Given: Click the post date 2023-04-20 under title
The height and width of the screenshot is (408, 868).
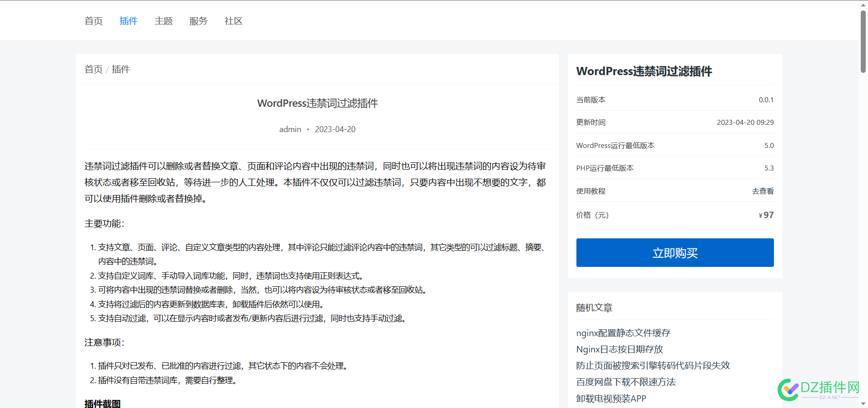Looking at the screenshot, I should coord(335,129).
